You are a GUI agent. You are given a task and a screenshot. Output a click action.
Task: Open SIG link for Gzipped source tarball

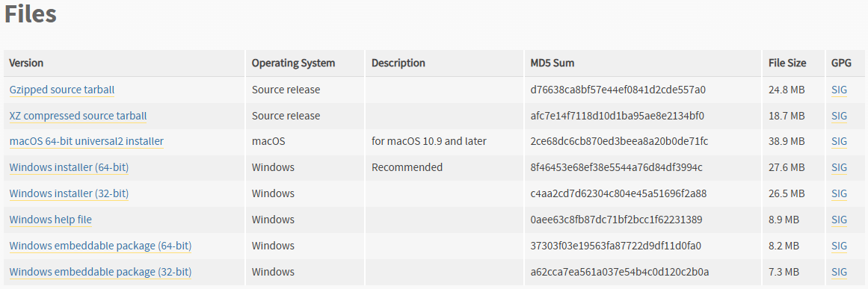tap(839, 90)
